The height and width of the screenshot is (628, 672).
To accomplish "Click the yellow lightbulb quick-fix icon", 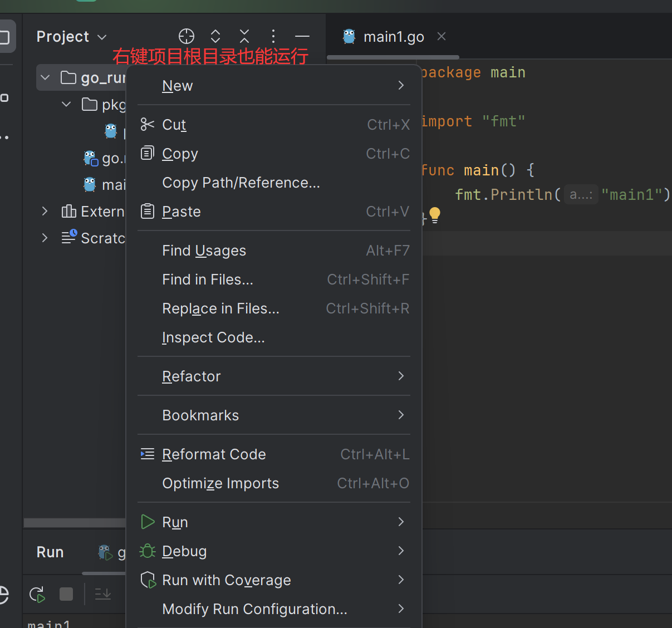I will tap(435, 215).
